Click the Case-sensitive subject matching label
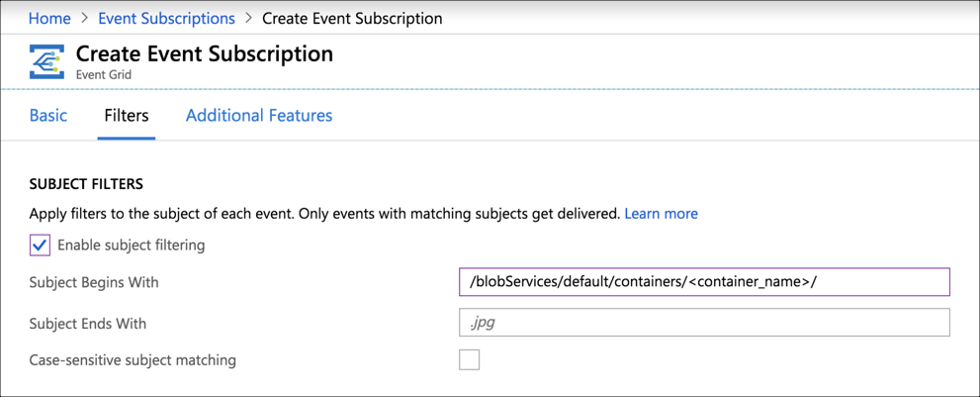This screenshot has height=397, width=980. click(x=133, y=359)
